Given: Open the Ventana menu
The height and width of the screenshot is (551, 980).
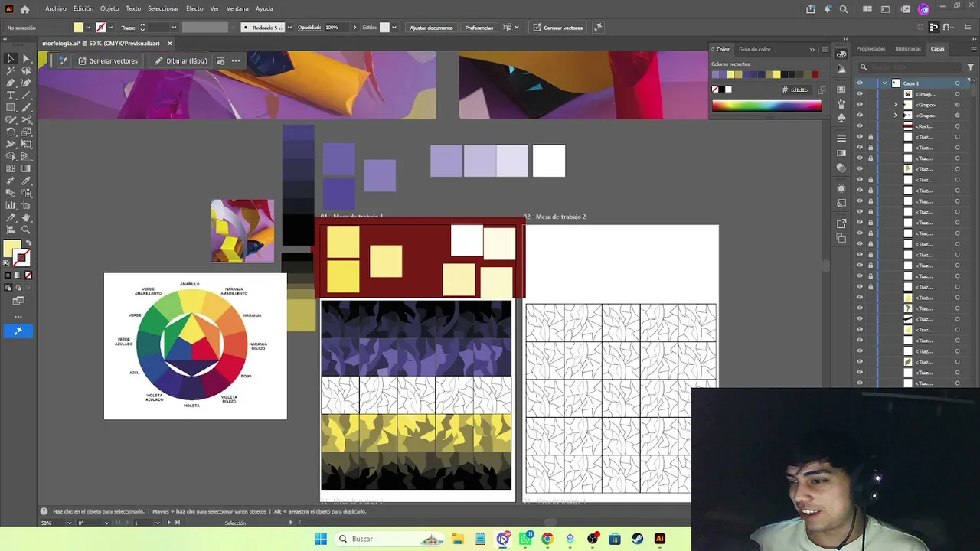Looking at the screenshot, I should pyautogui.click(x=237, y=8).
